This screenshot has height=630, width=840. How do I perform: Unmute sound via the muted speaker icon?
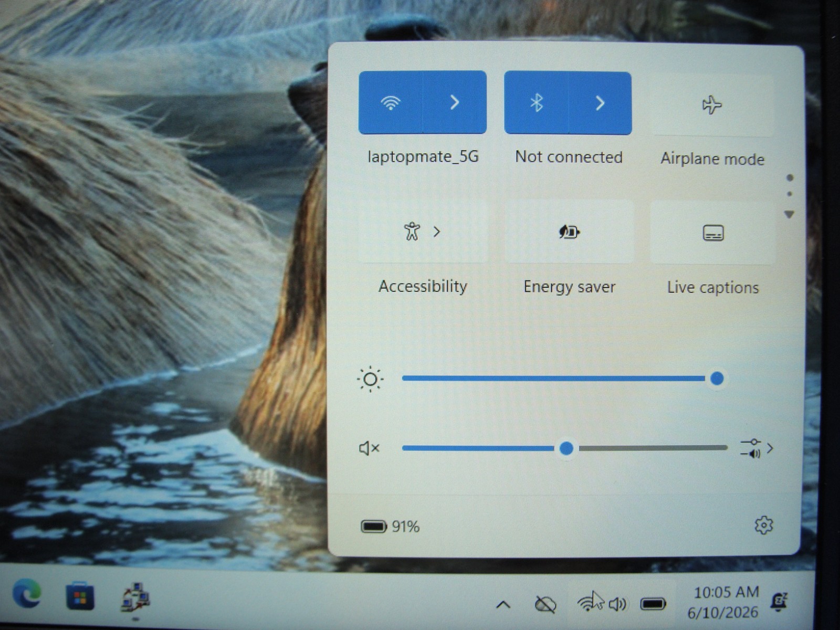(369, 448)
